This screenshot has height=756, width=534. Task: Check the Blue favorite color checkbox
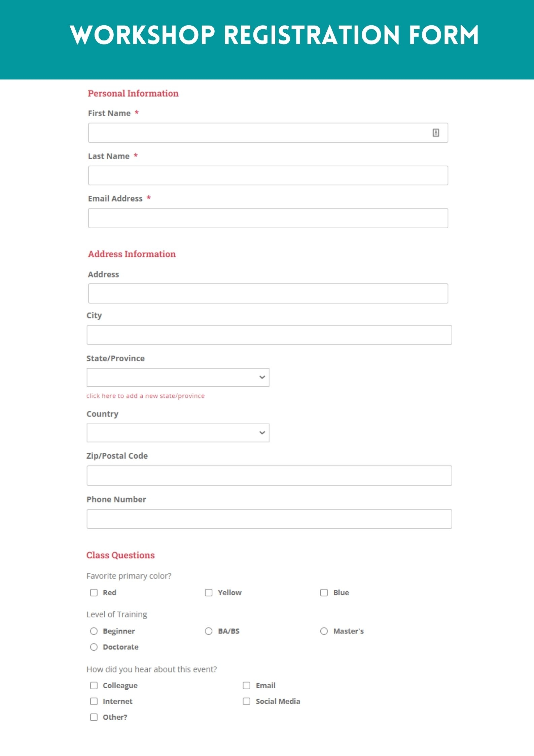click(x=324, y=593)
